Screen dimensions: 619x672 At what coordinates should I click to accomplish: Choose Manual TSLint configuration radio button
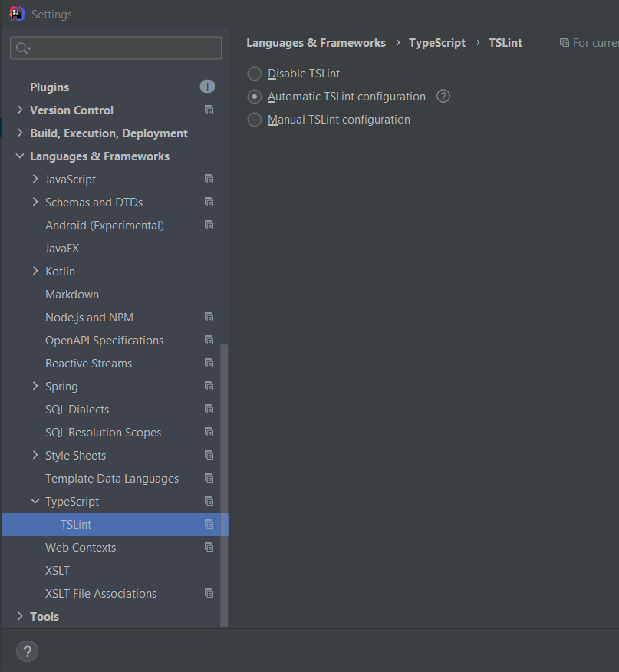click(254, 120)
